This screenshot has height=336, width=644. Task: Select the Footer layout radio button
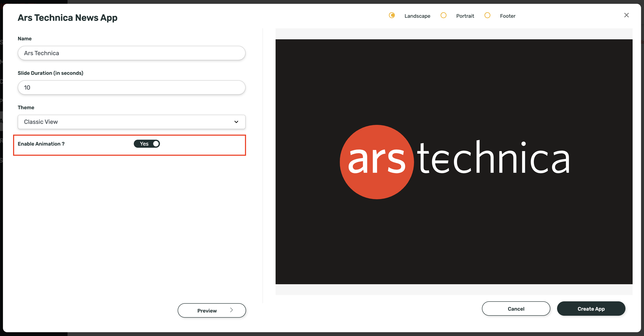487,15
